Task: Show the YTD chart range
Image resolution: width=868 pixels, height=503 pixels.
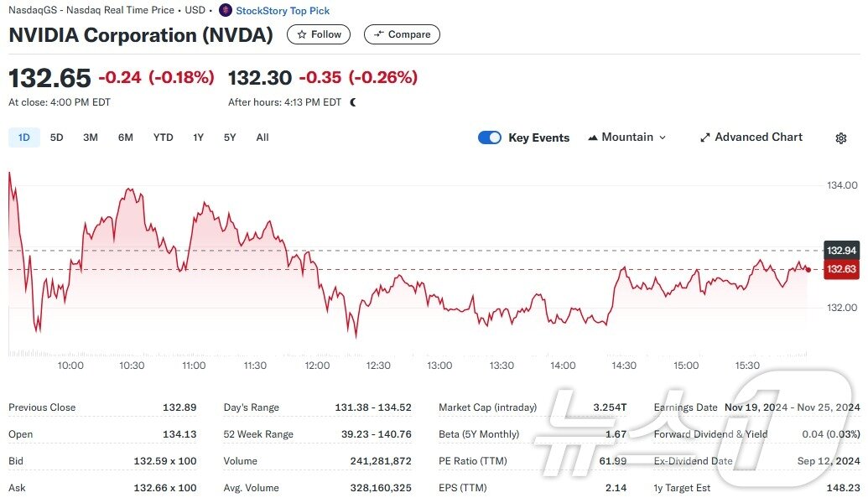Action: point(163,137)
